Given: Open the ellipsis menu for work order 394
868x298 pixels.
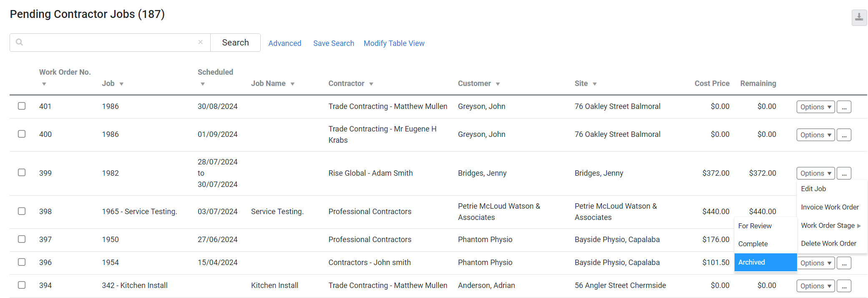Looking at the screenshot, I should 844,286.
